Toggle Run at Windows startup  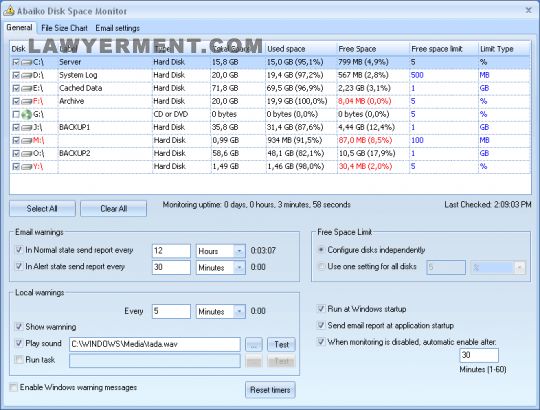click(321, 309)
